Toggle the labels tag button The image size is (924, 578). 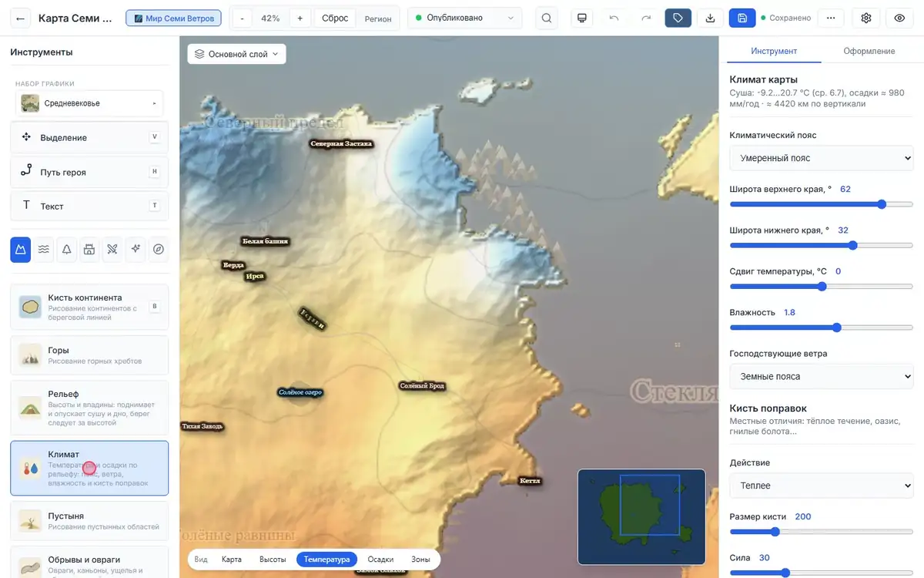[x=678, y=18]
